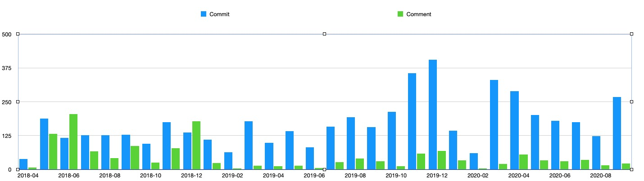The image size is (644, 181).
Task: Click the top-center chart resize handle
Action: coord(324,34)
